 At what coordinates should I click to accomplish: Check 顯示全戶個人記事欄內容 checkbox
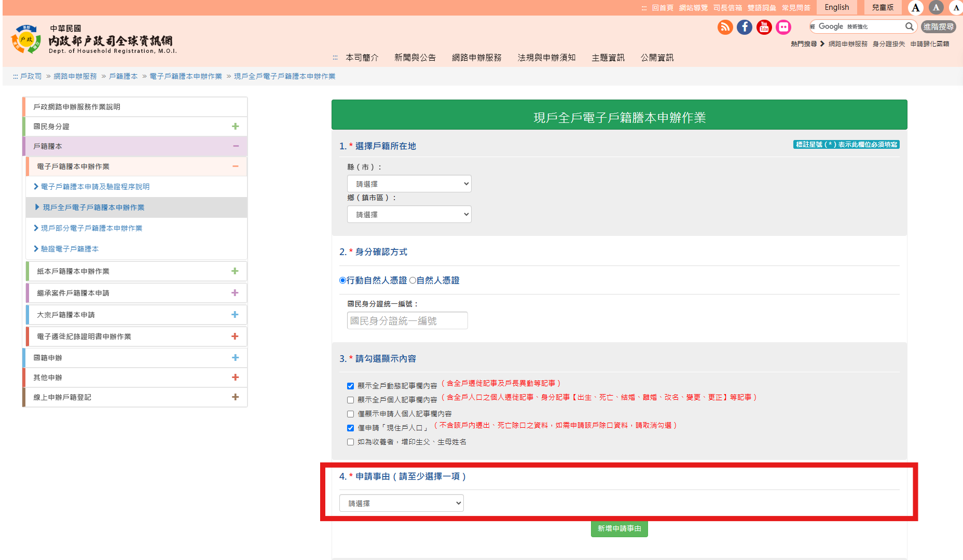point(351,400)
